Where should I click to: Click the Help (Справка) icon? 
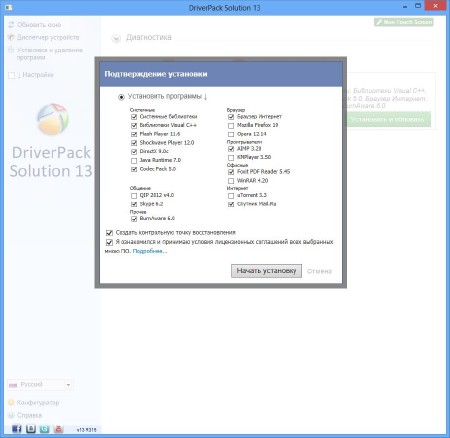pyautogui.click(x=11, y=415)
